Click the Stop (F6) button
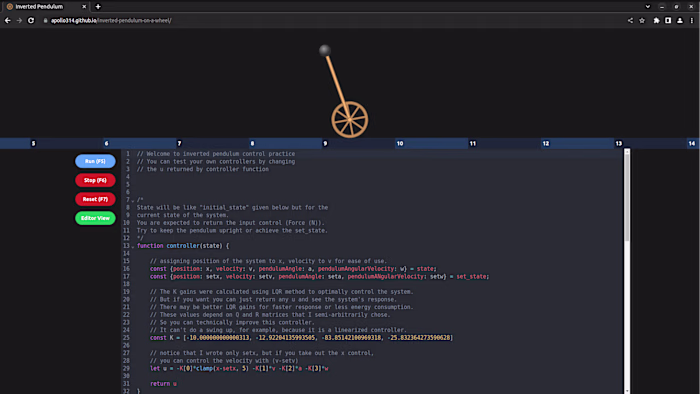Viewport: 700px width, 394px height. (x=95, y=180)
